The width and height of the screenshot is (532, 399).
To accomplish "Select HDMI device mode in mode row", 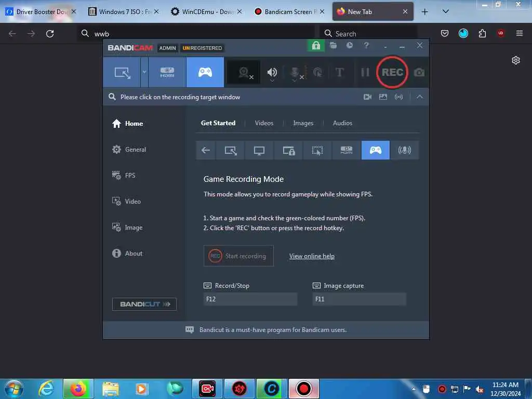I will [347, 150].
